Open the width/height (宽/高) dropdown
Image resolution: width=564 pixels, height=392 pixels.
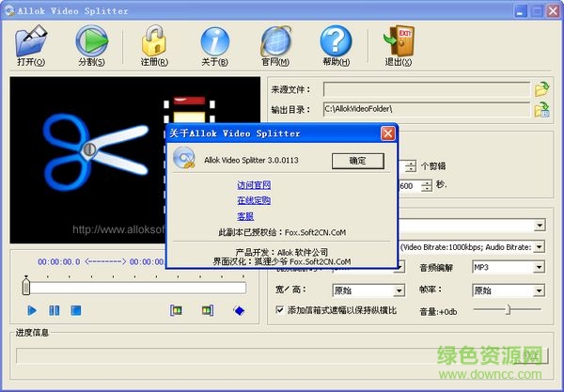pos(399,290)
